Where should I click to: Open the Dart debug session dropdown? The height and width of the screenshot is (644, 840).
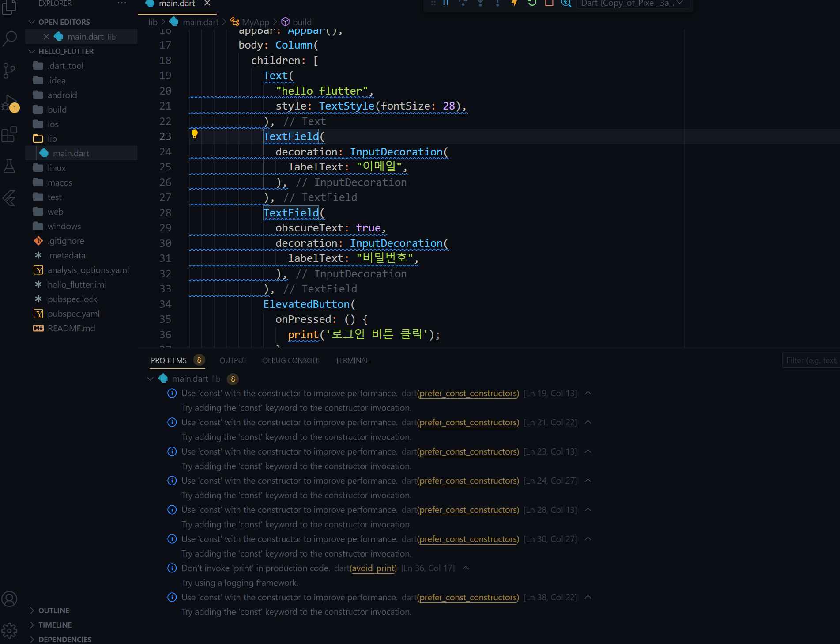pos(633,4)
